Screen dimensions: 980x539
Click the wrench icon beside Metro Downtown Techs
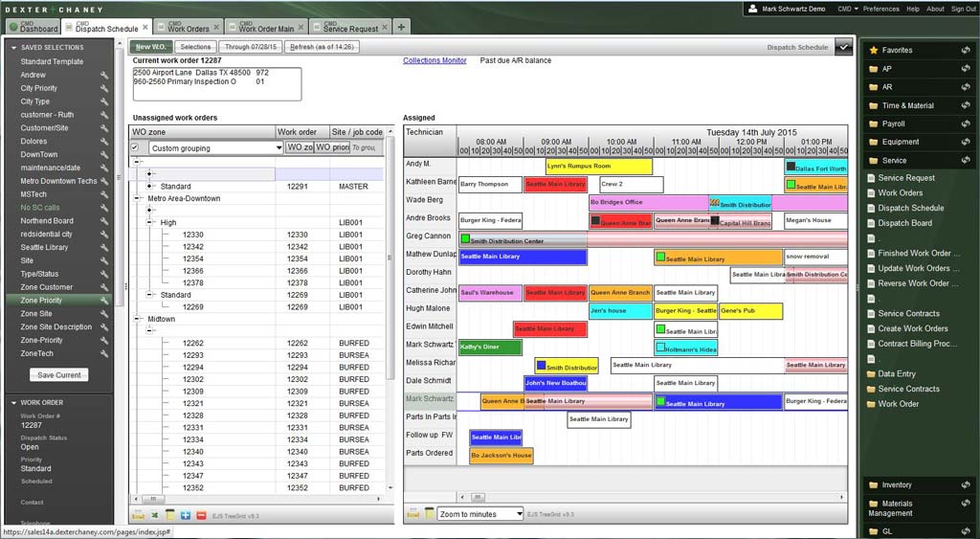pos(104,181)
